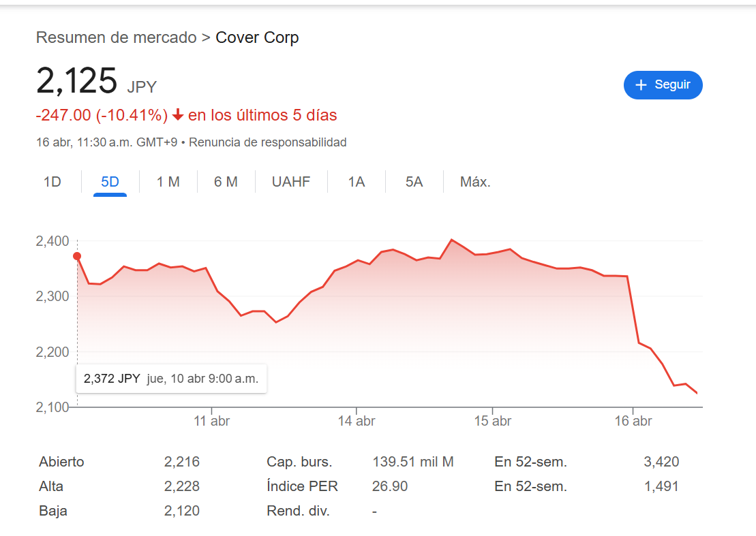Click the timestamp 16 abr, 11:30 a.m. GMT+9
Image resolution: width=756 pixels, height=536 pixels.
[x=106, y=142]
